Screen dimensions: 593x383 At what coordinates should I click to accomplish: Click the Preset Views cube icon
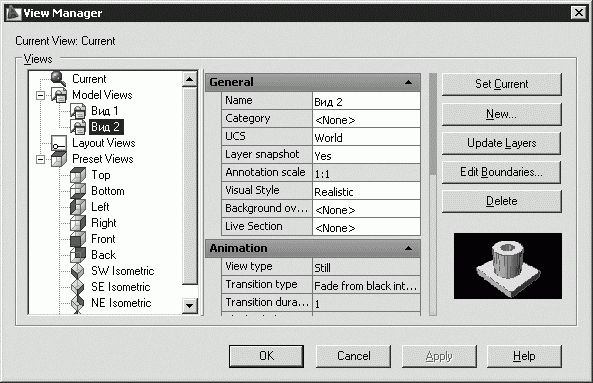(x=59, y=159)
